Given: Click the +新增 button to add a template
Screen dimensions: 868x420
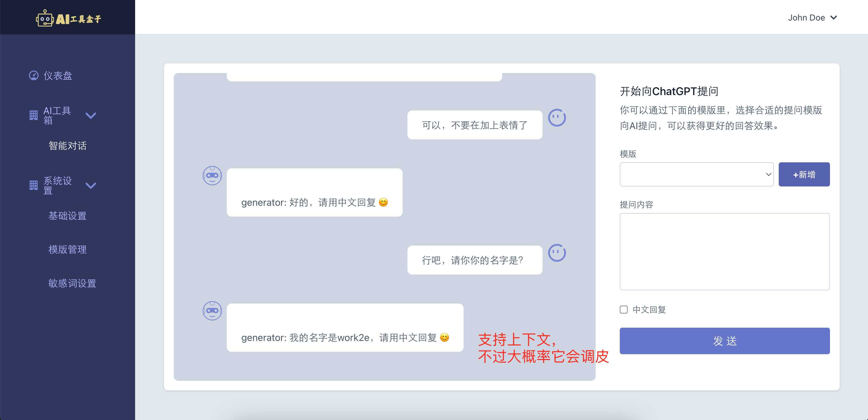Looking at the screenshot, I should (804, 174).
